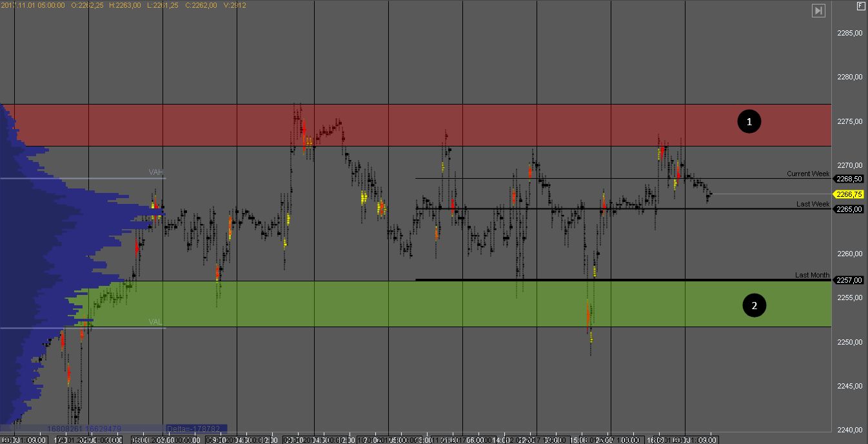Click the 2268,50 price tag on axis

849,179
